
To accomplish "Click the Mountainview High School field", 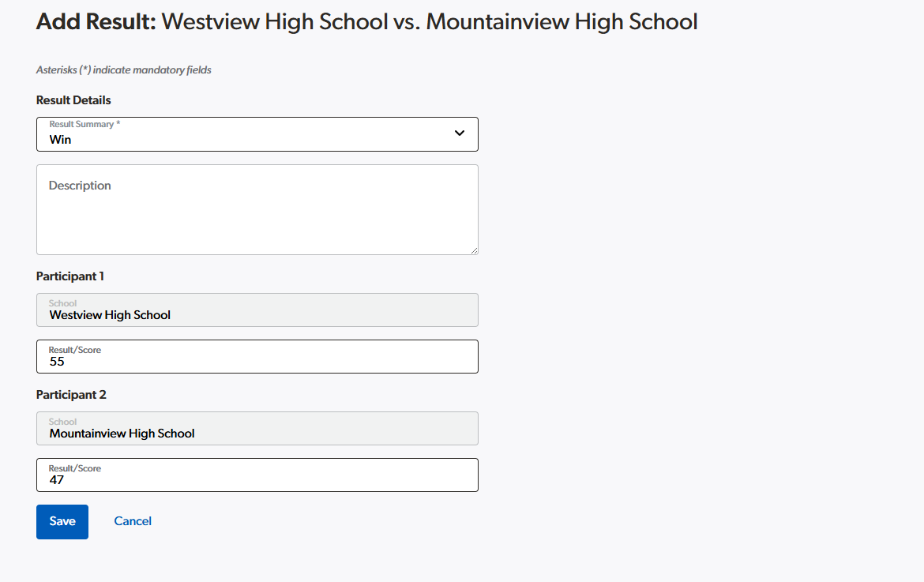I will 257,429.
